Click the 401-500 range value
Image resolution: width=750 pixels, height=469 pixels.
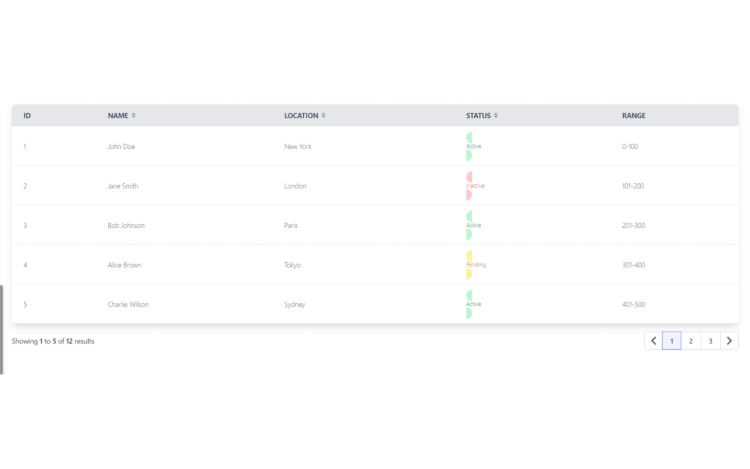(x=633, y=304)
